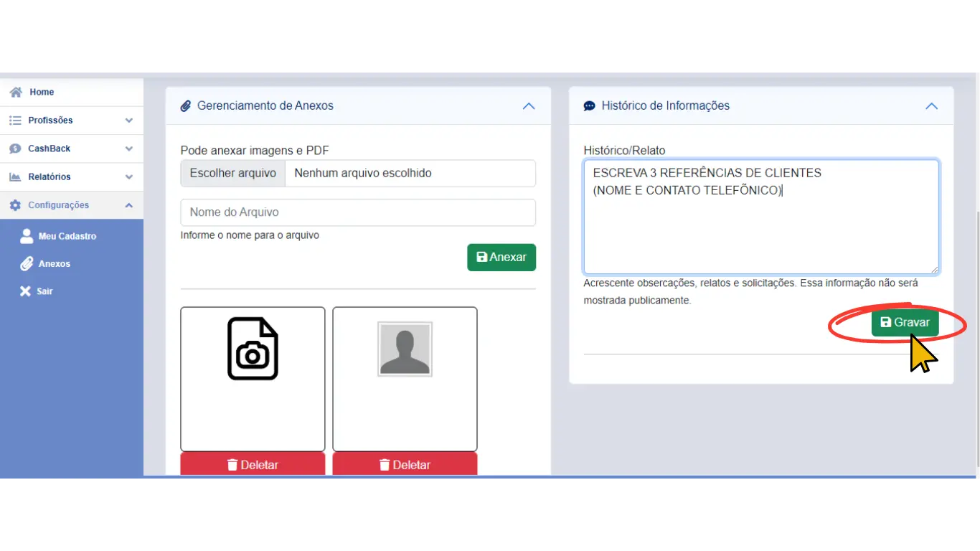
Task: Collapse the Configurações menu chevron
Action: 129,205
